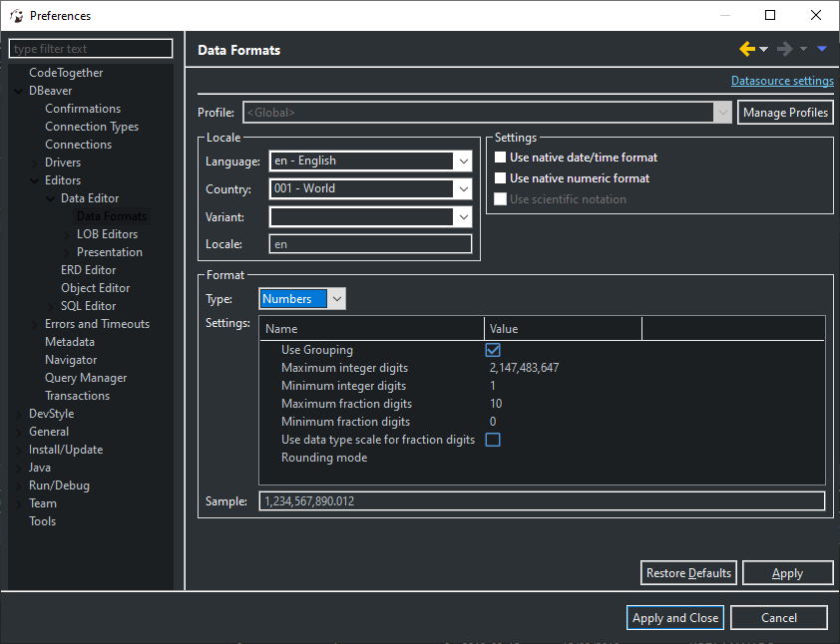The width and height of the screenshot is (840, 644).
Task: Click the yellow back navigation arrow
Action: (x=747, y=49)
